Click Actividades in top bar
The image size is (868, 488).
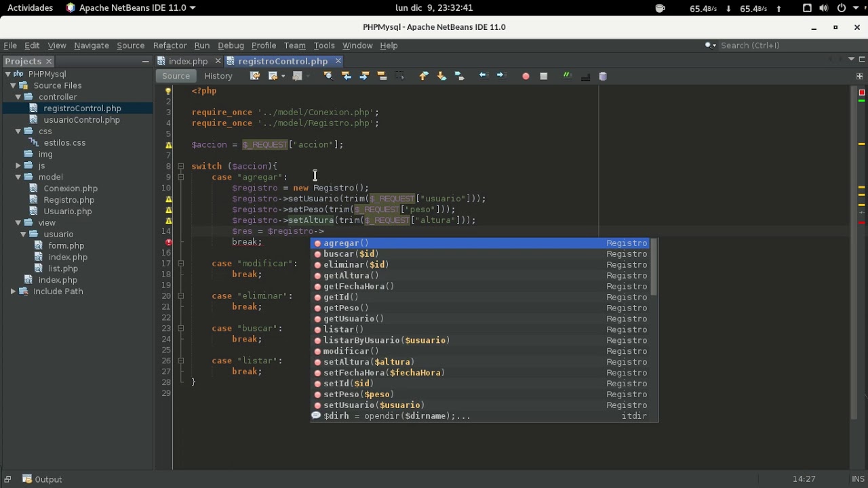[x=30, y=8]
